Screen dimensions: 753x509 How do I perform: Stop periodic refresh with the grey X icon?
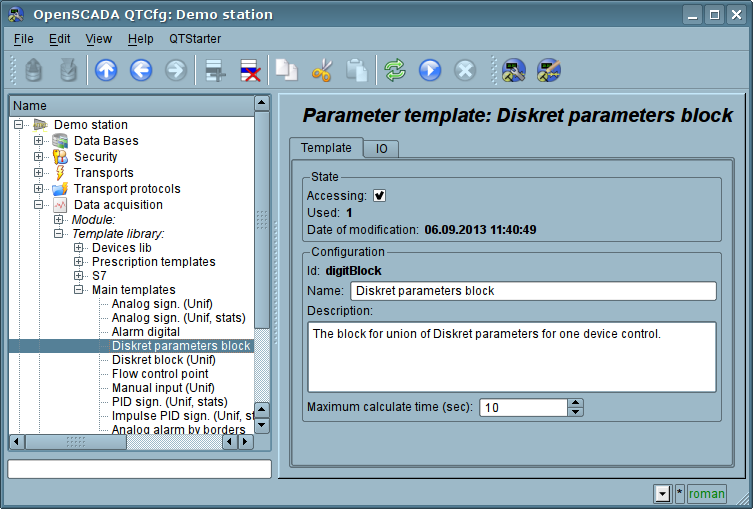click(x=465, y=71)
